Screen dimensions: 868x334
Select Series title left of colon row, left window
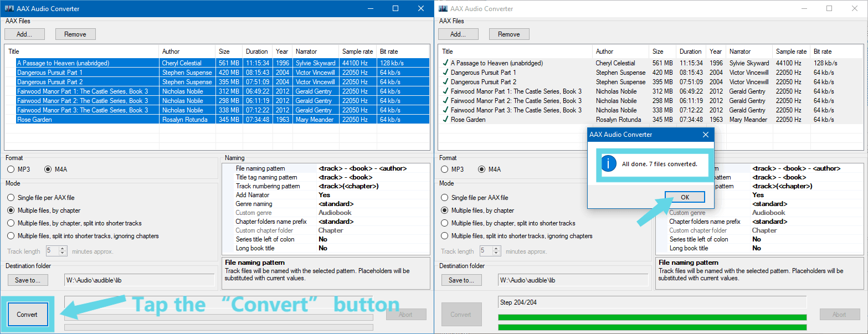point(325,239)
